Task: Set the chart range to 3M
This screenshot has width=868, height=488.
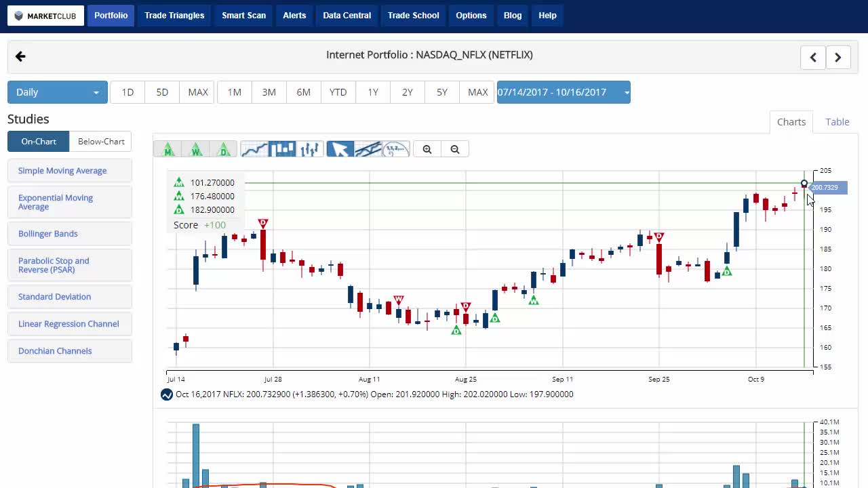Action: point(269,92)
